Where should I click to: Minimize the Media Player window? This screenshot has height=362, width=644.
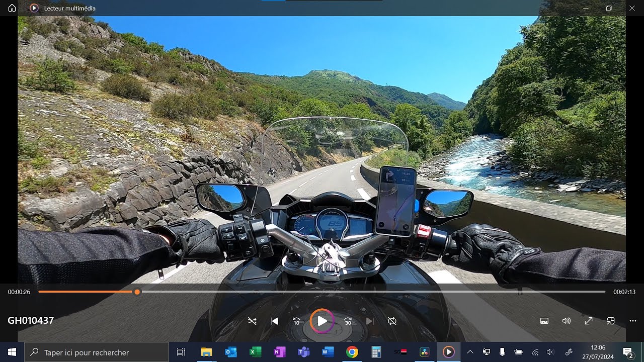(586, 8)
